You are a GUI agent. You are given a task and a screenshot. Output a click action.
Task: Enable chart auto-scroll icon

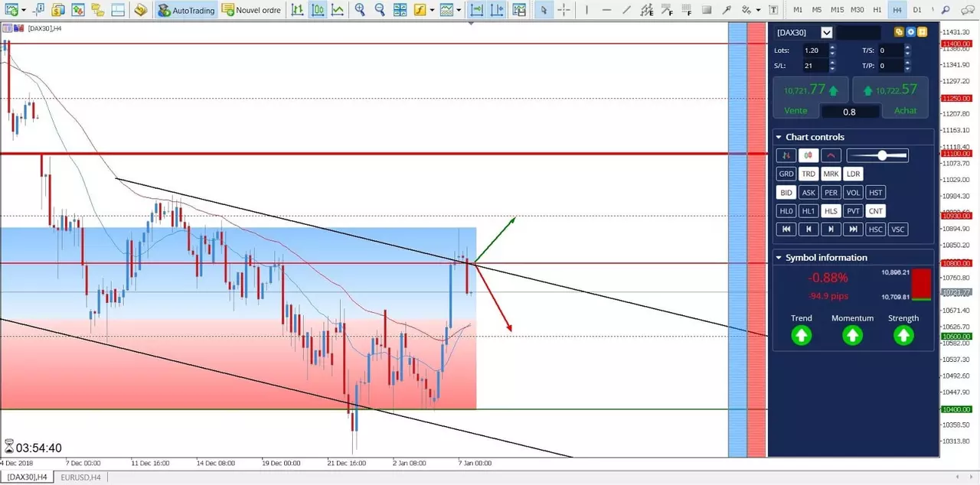tap(476, 10)
